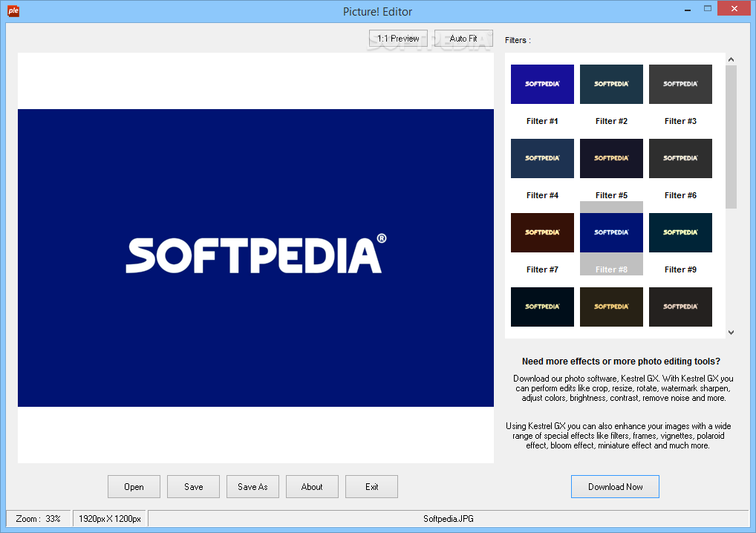Apply the Filter #1 thumbnail

click(x=542, y=85)
